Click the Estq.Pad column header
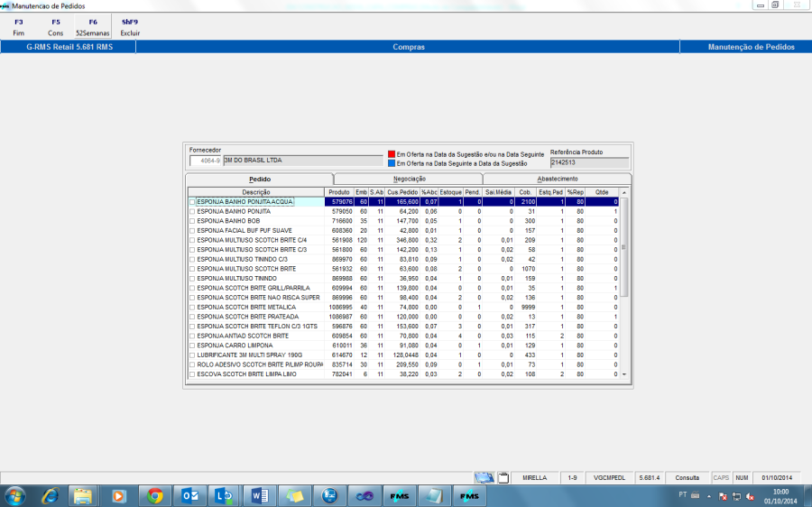 [x=550, y=193]
